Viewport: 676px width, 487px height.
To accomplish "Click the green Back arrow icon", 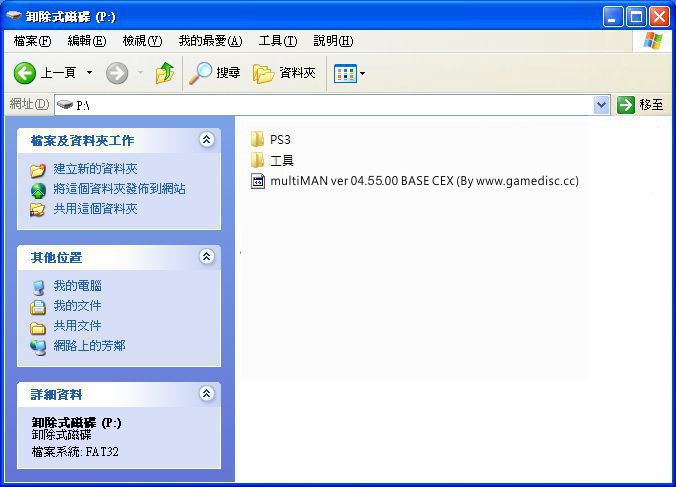I will [x=25, y=73].
